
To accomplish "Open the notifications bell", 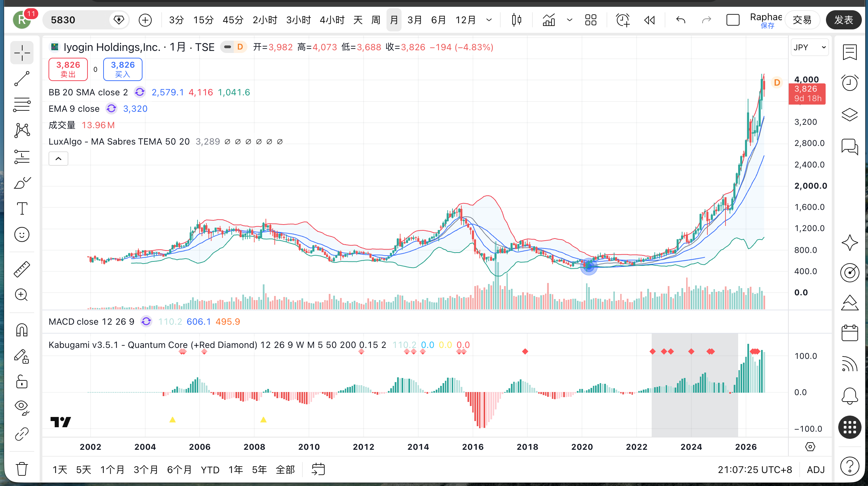I will 850,396.
